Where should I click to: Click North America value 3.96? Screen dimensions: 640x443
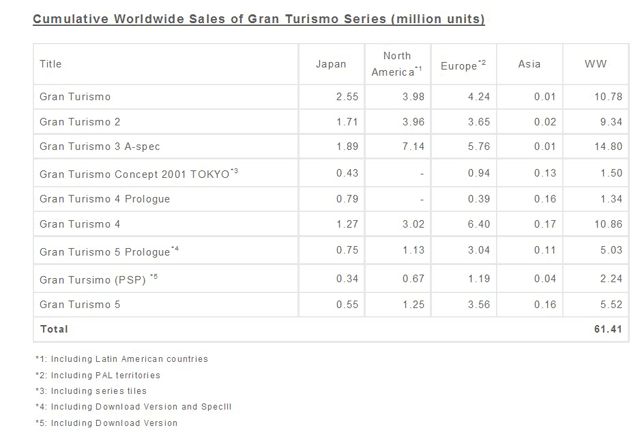413,122
